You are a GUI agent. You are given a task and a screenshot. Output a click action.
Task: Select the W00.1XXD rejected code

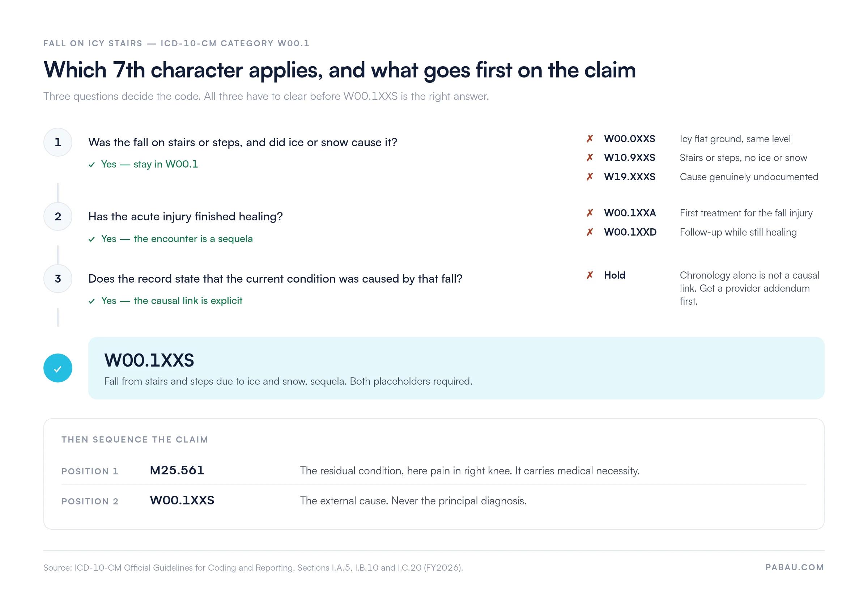tap(630, 232)
